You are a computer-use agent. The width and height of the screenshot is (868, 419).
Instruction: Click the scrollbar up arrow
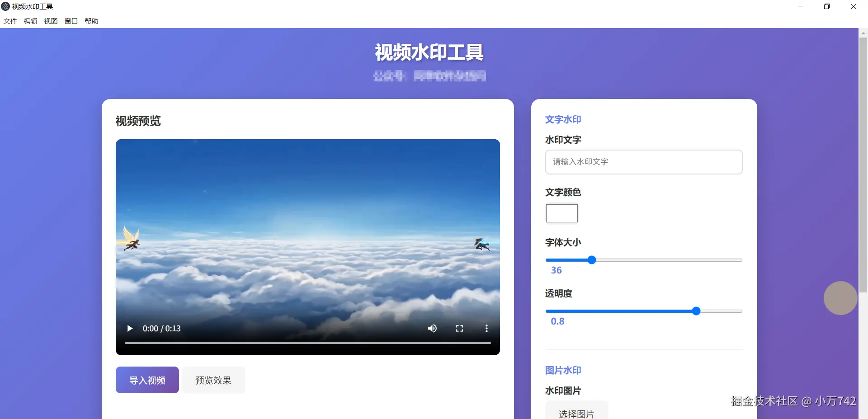tap(863, 33)
